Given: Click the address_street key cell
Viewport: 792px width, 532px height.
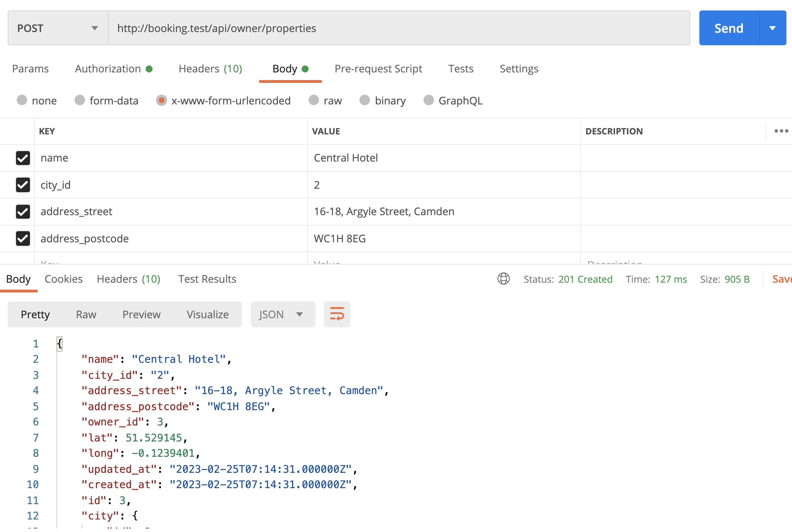Looking at the screenshot, I should [171, 212].
